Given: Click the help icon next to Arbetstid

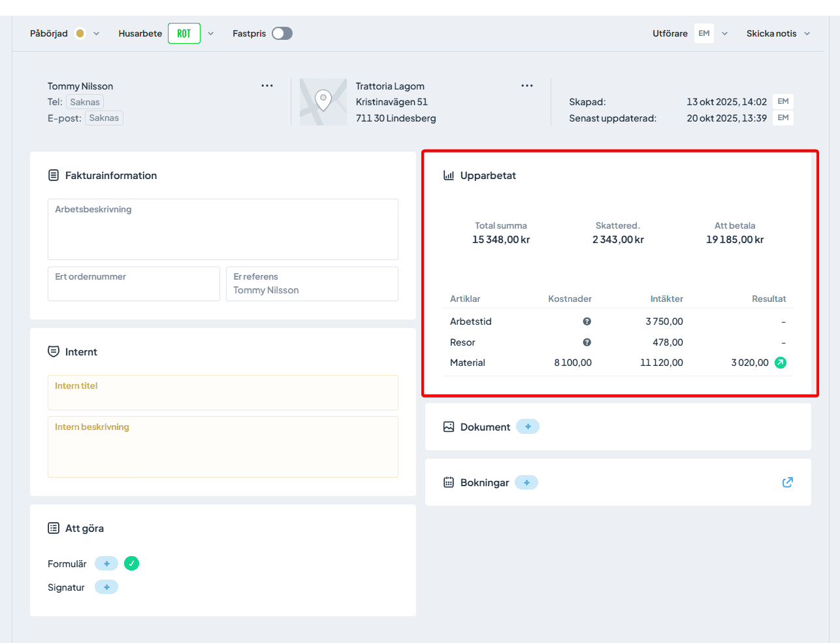Looking at the screenshot, I should point(587,321).
